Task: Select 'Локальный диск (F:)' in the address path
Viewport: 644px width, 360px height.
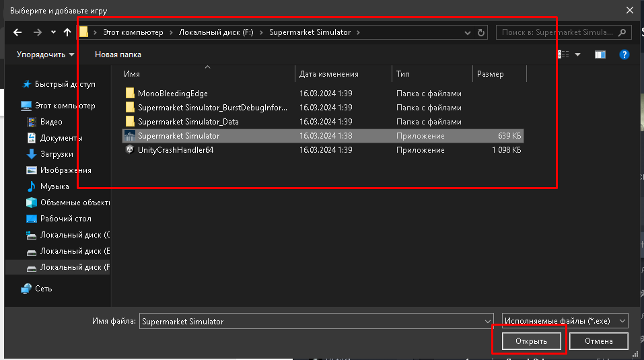Action: tap(216, 32)
